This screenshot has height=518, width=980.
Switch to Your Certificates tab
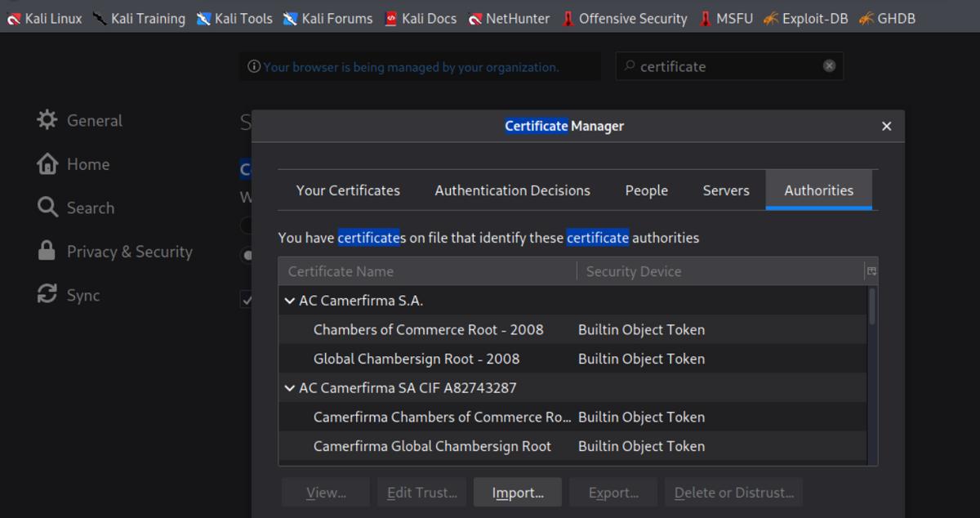pos(348,190)
